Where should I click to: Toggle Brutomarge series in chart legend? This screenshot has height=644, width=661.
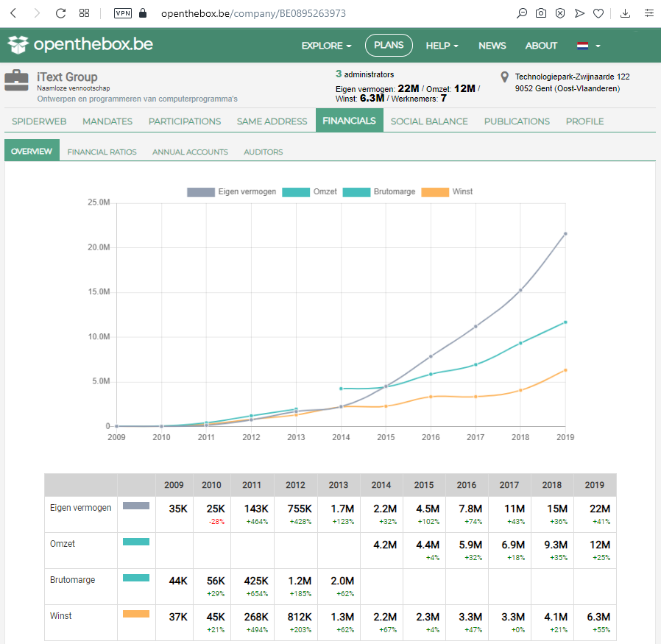(379, 192)
